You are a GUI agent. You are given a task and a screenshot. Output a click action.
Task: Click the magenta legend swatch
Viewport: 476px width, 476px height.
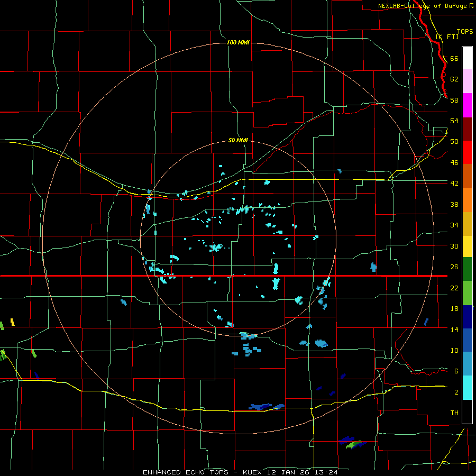click(x=467, y=105)
